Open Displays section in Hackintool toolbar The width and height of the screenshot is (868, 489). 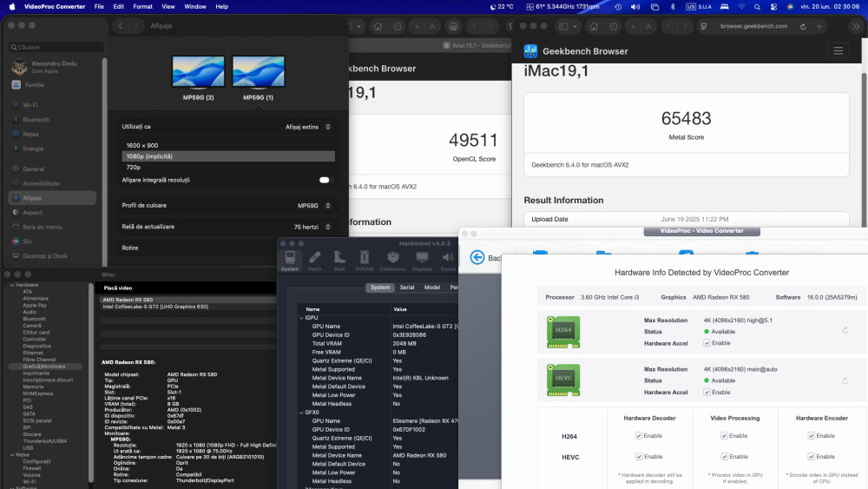pos(422,261)
